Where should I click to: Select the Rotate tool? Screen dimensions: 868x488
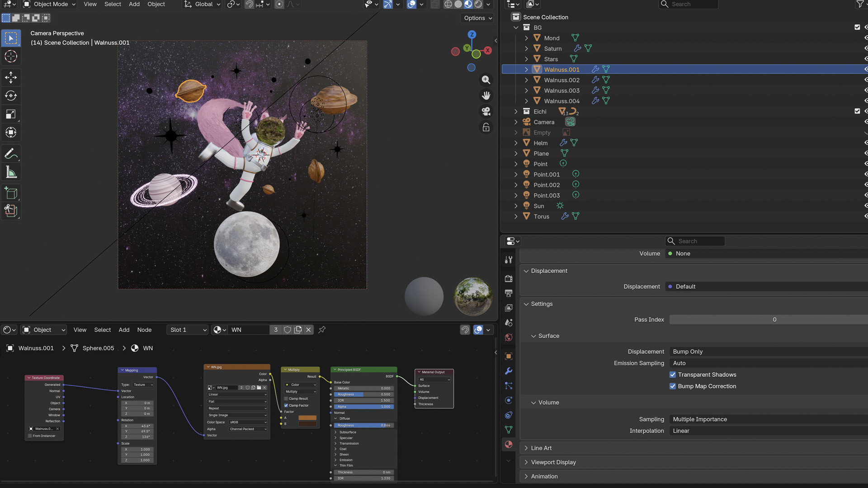(11, 96)
